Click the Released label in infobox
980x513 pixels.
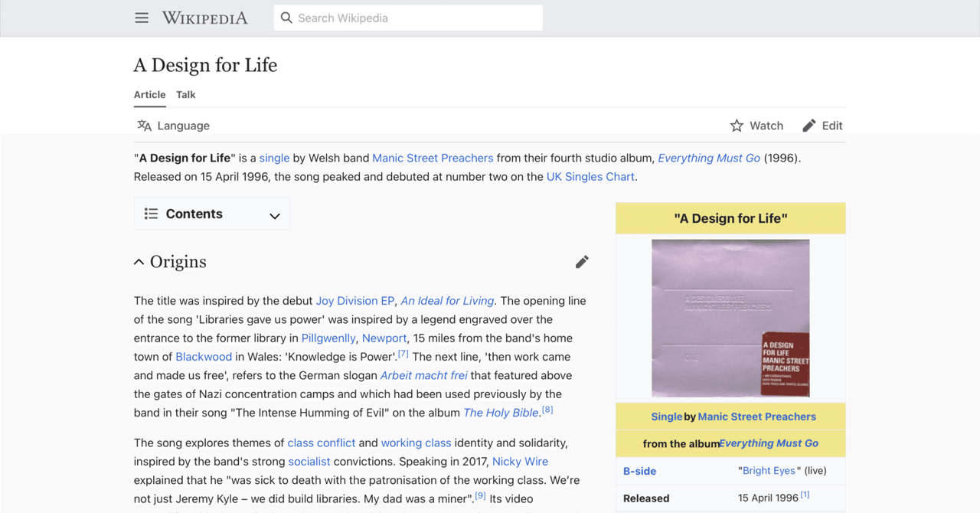[646, 498]
